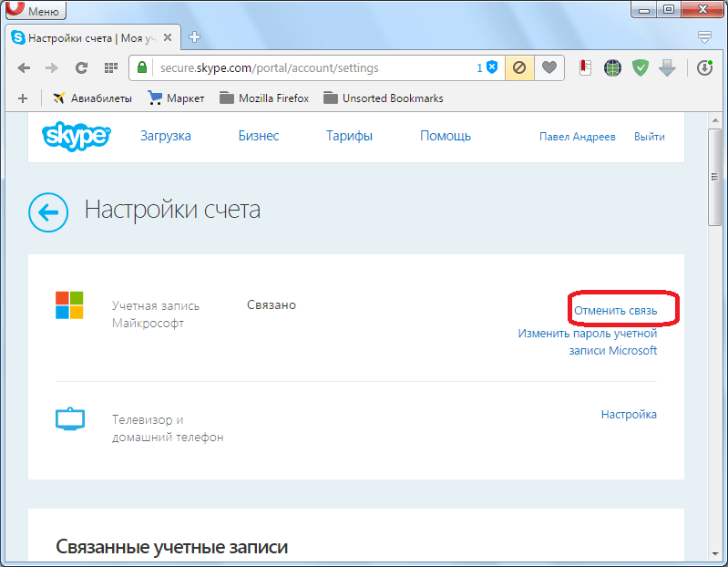Maximize the Opera window

click(669, 9)
